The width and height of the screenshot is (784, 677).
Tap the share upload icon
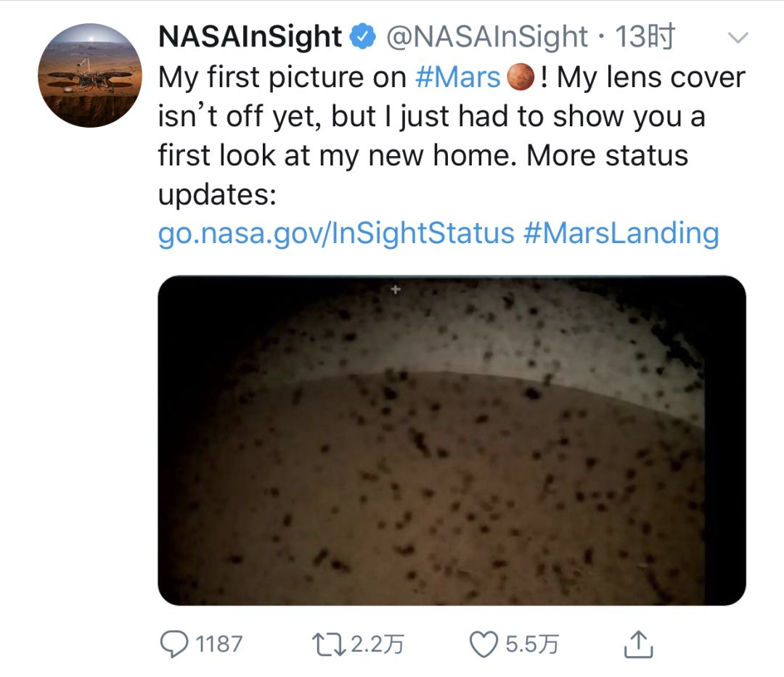[639, 644]
